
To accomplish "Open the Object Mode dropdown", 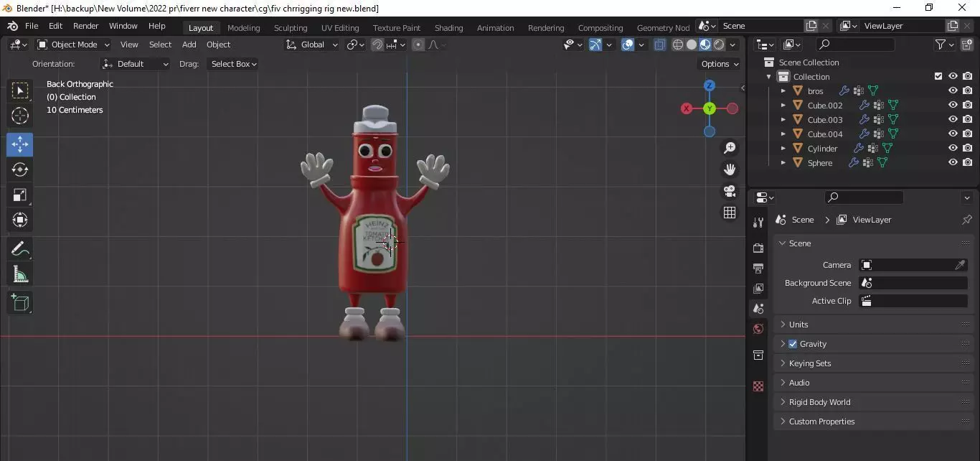I will [73, 45].
